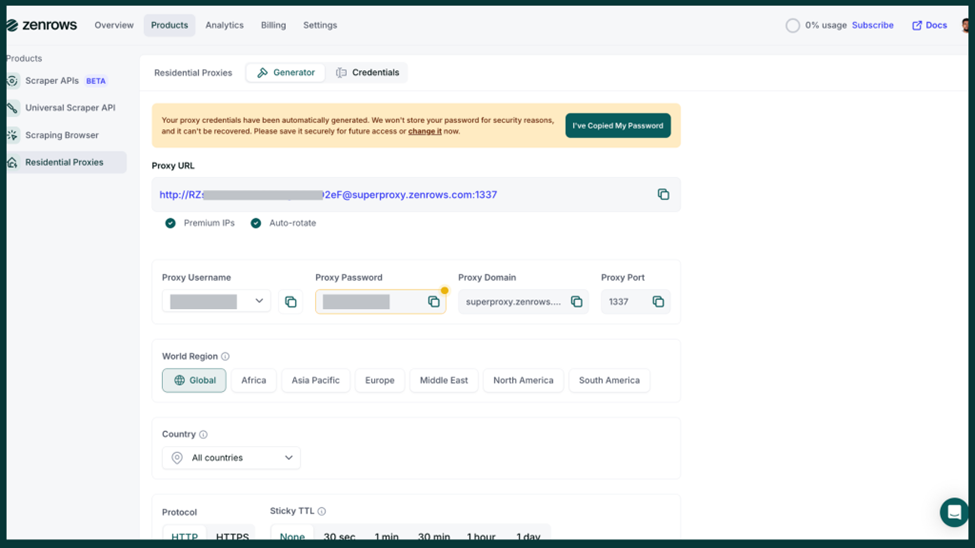Image resolution: width=975 pixels, height=548 pixels.
Task: Open the Docs link
Action: [x=930, y=26]
